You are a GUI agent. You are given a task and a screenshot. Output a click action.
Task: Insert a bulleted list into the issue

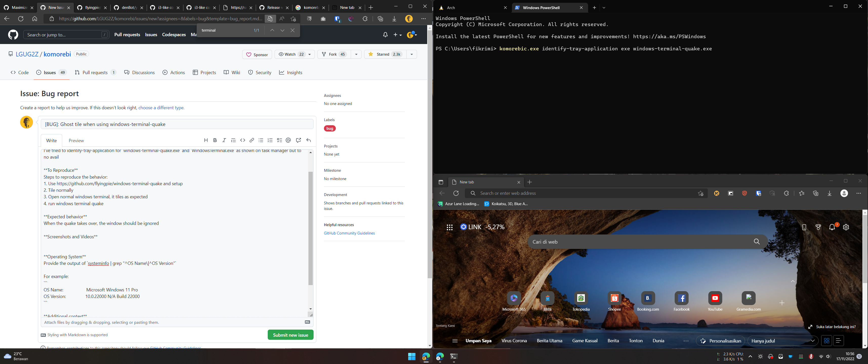click(261, 140)
